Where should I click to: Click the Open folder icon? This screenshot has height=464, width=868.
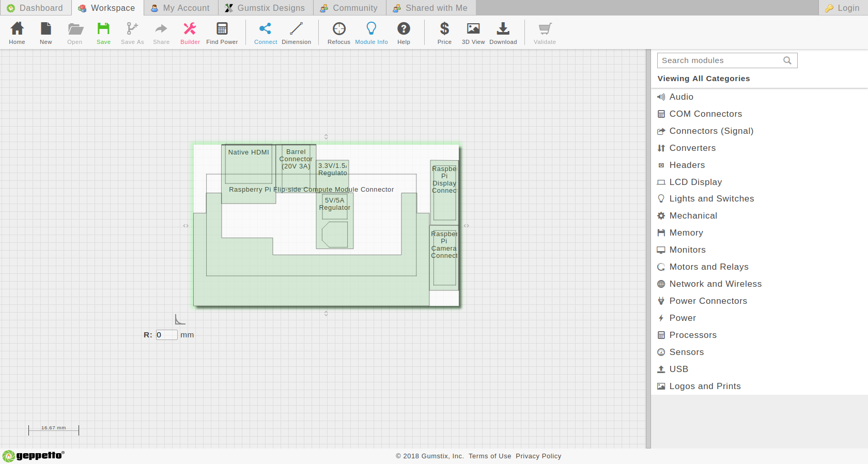pyautogui.click(x=75, y=33)
